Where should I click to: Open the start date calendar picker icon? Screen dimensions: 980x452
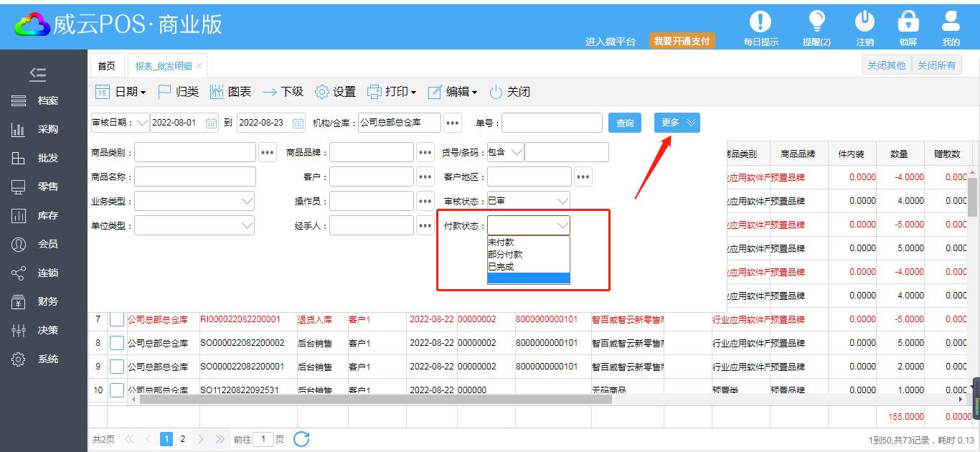click(x=211, y=123)
